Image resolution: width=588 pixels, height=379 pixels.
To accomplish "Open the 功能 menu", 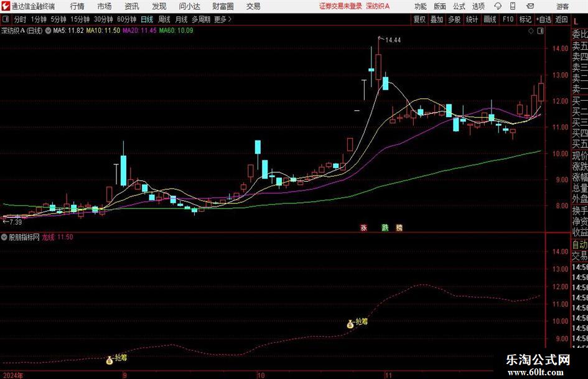I will 421,6.
